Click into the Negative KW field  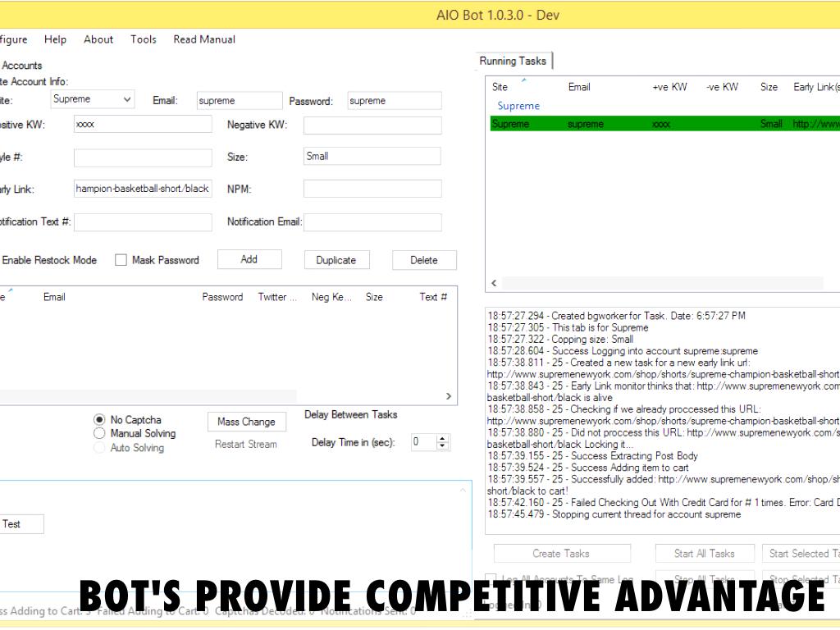(372, 126)
